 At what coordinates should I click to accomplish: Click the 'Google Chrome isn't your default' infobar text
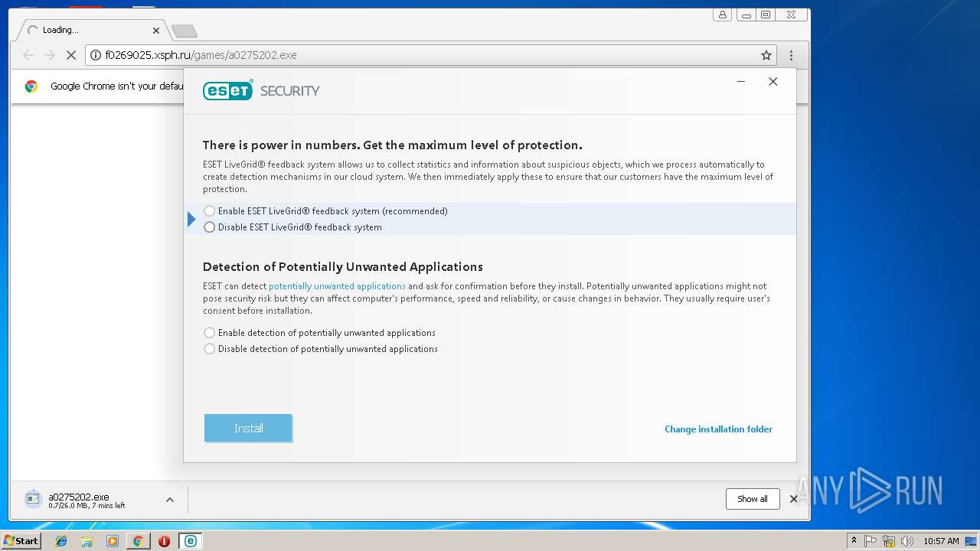pyautogui.click(x=116, y=86)
